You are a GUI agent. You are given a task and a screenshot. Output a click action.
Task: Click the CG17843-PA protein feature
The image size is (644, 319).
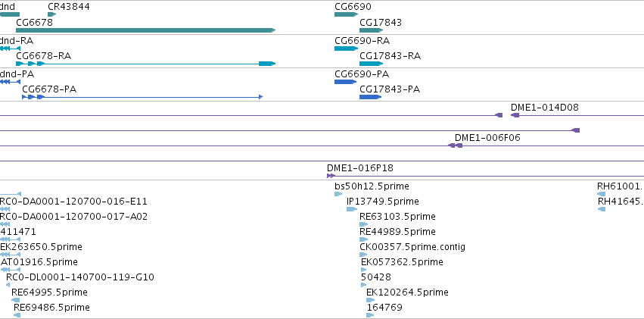tap(370, 97)
